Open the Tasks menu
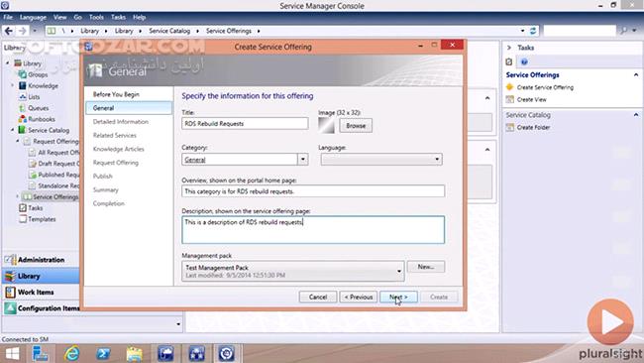 tap(118, 17)
